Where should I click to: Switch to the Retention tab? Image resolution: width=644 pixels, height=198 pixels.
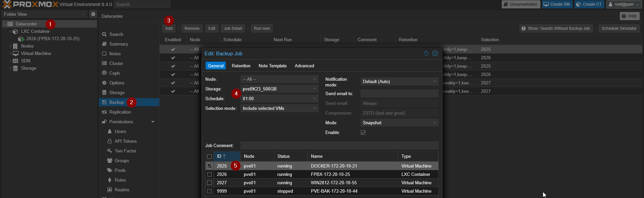pos(241,66)
